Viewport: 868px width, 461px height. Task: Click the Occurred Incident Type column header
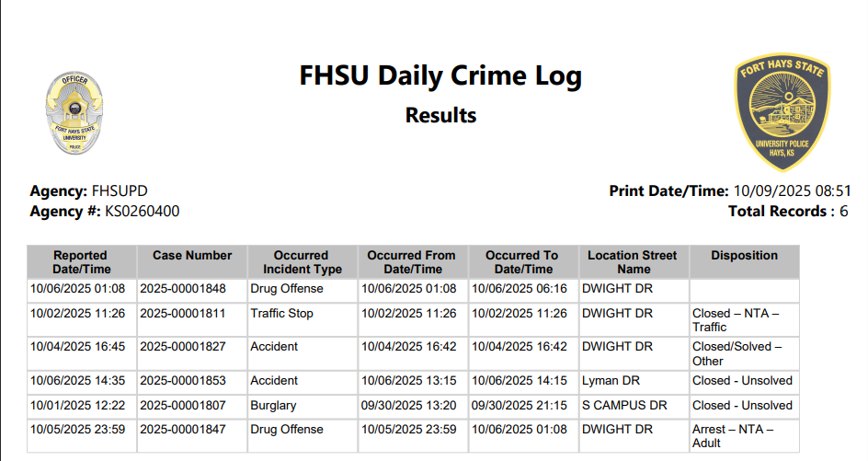pyautogui.click(x=302, y=262)
